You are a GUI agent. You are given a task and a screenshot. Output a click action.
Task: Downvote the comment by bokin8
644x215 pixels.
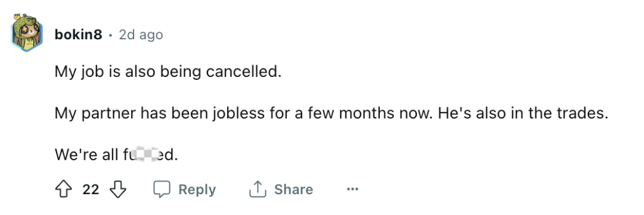[x=118, y=189]
